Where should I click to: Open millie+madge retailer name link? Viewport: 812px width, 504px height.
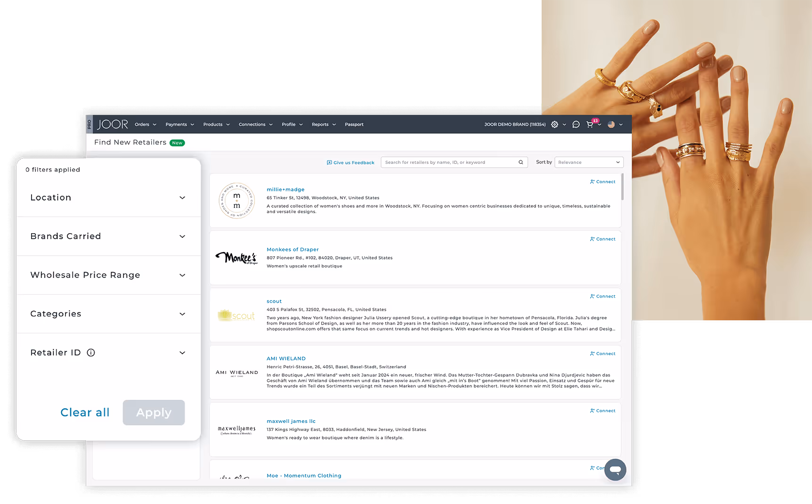(285, 189)
